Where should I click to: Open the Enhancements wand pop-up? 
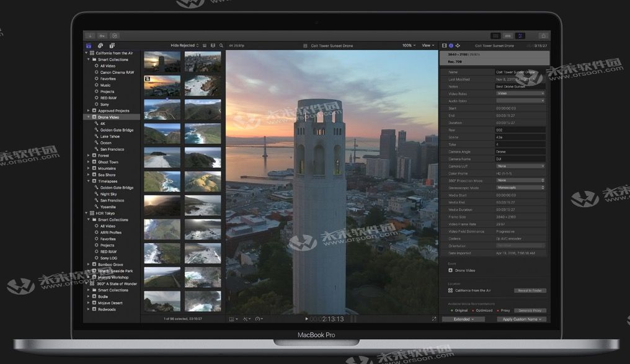click(x=247, y=319)
